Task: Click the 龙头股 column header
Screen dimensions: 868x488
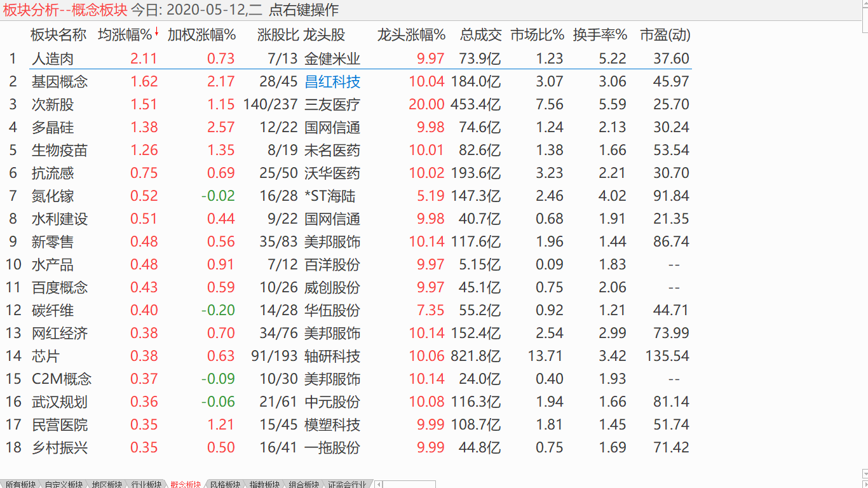Action: pos(325,35)
